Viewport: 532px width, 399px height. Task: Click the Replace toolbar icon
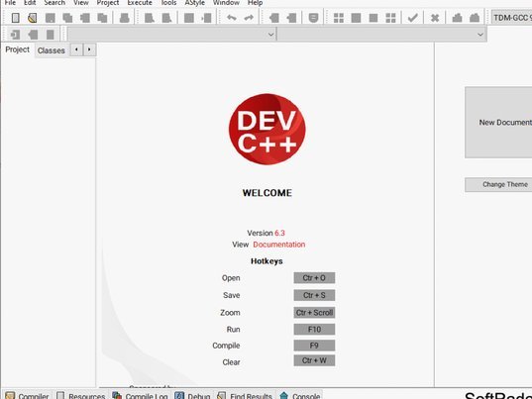tap(166, 18)
